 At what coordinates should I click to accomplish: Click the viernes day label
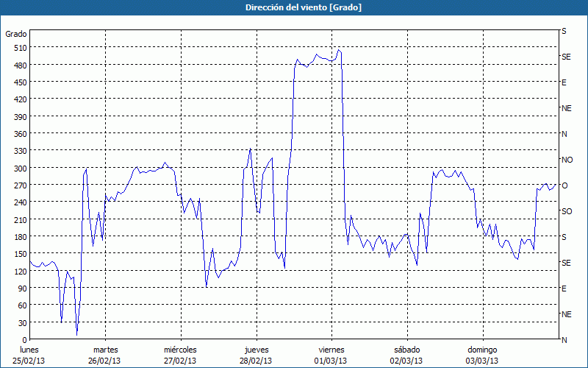[x=331, y=350]
